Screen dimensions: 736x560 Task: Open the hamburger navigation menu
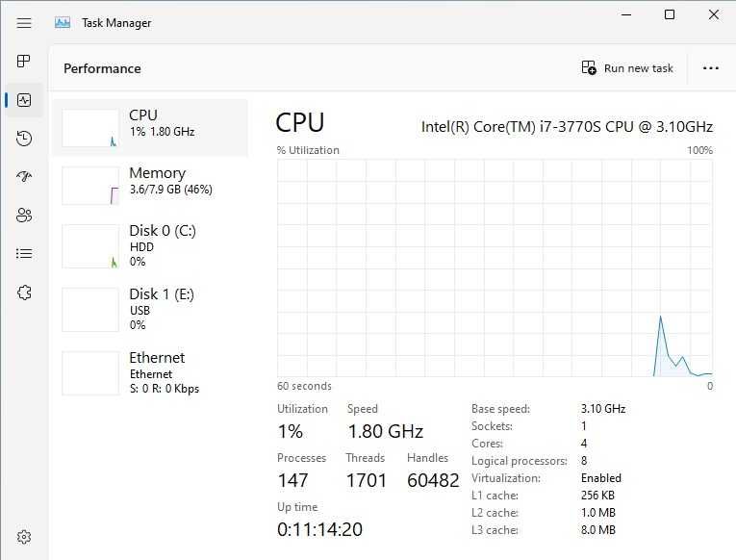(24, 22)
